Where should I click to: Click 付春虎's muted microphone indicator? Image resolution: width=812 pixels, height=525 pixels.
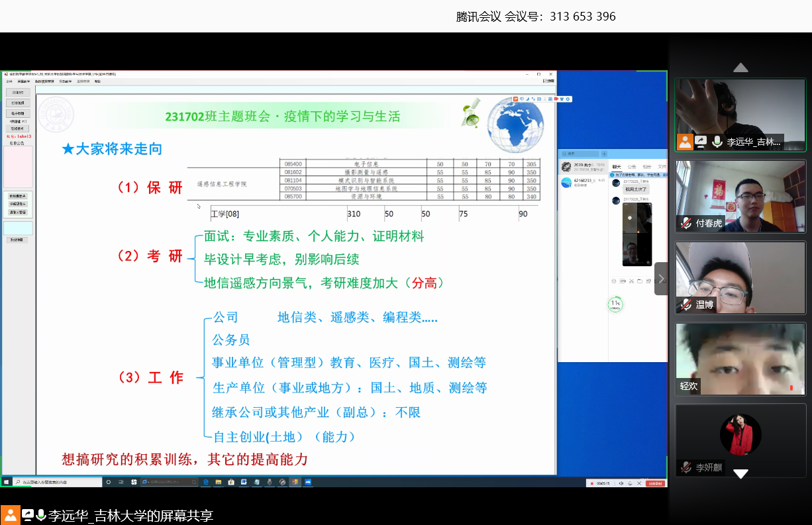(685, 223)
